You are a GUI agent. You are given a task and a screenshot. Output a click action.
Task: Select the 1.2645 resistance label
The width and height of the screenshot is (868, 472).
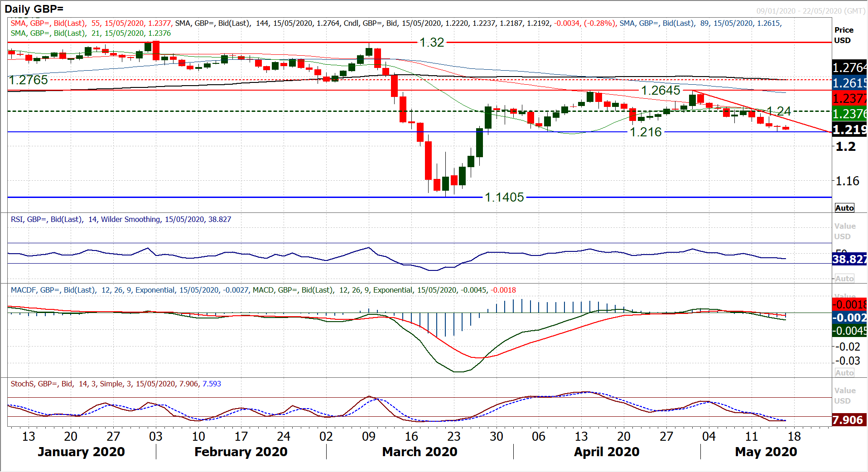point(661,91)
